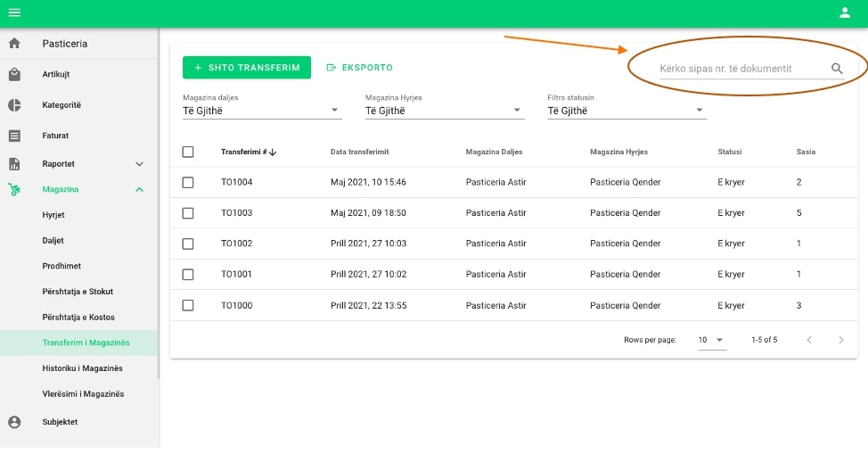
Task: Open the Filtro statusin dropdown
Action: point(626,111)
